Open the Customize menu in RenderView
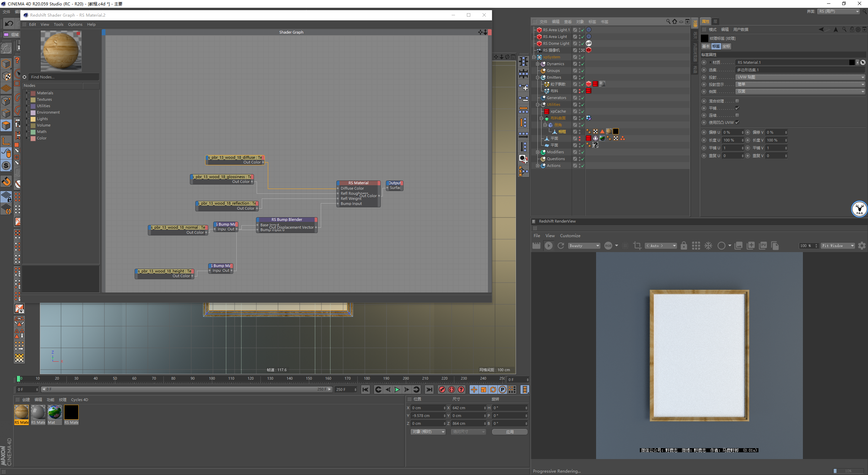Image resolution: width=868 pixels, height=475 pixels. point(570,236)
